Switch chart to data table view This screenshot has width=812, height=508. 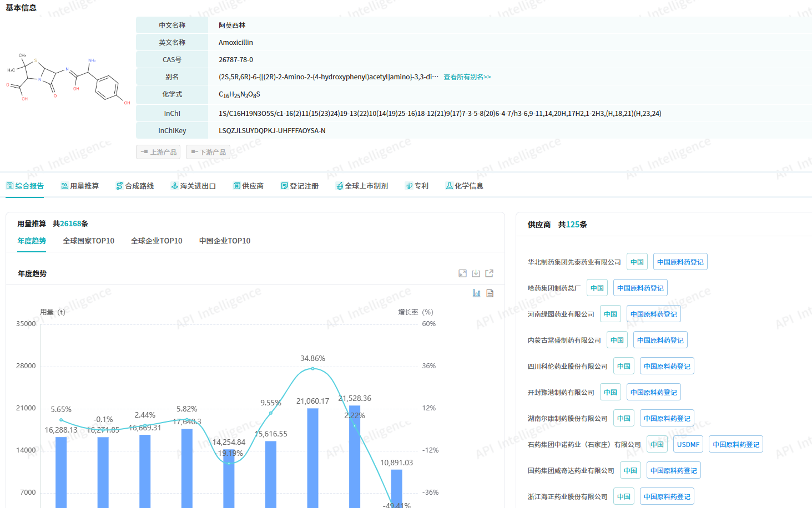point(490,293)
